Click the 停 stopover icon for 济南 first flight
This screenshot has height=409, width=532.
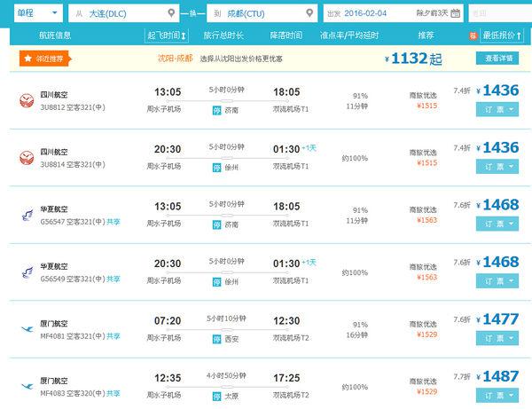coord(216,110)
